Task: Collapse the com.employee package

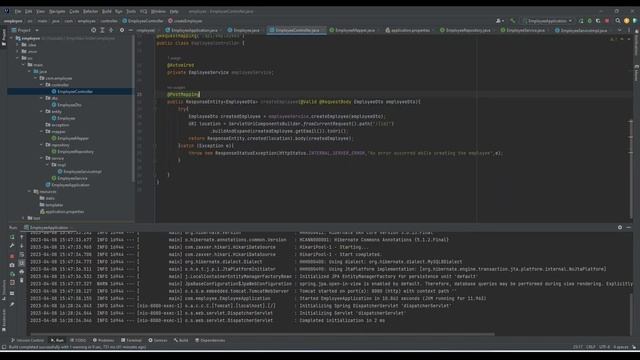Action: (36, 78)
